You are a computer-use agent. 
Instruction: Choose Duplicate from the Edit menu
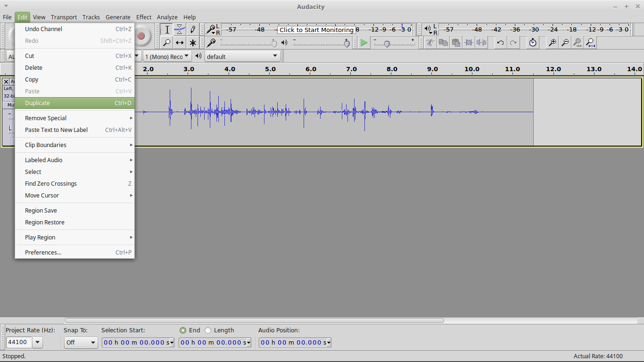pos(74,103)
